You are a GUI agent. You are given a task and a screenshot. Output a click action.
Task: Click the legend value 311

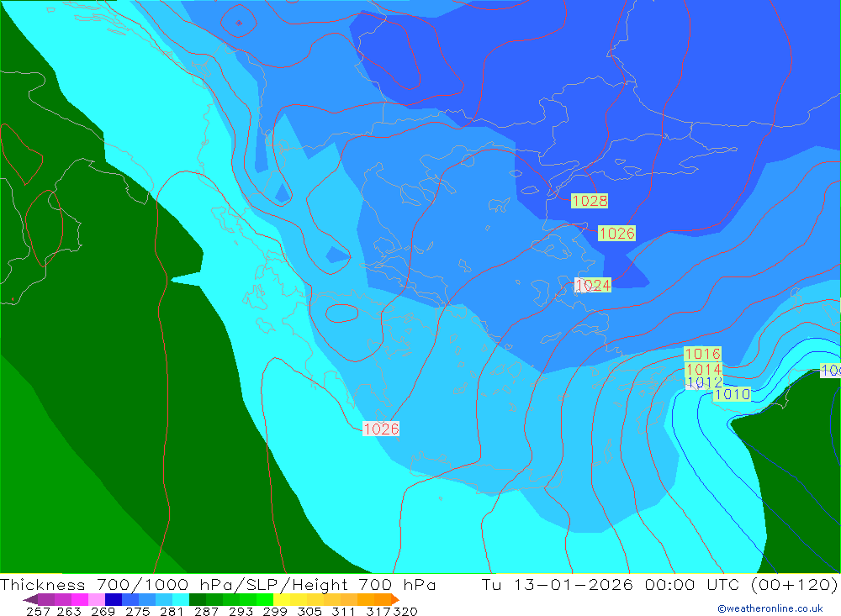pyautogui.click(x=343, y=611)
